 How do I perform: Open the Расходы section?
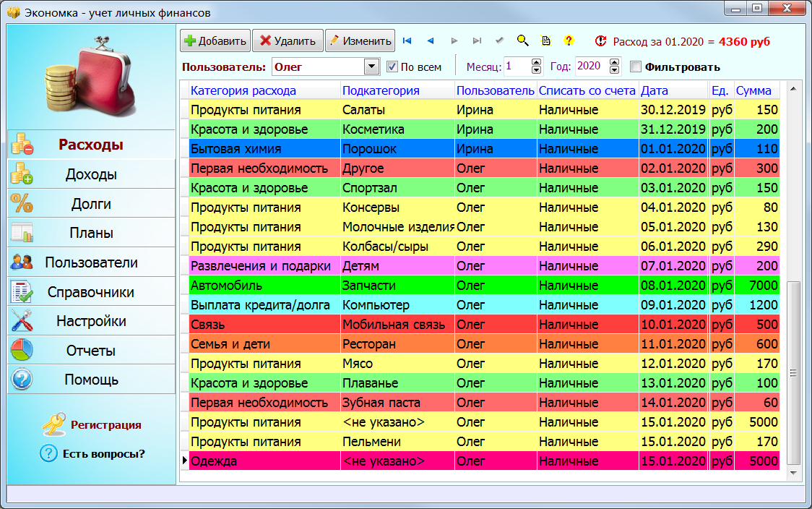pos(92,144)
